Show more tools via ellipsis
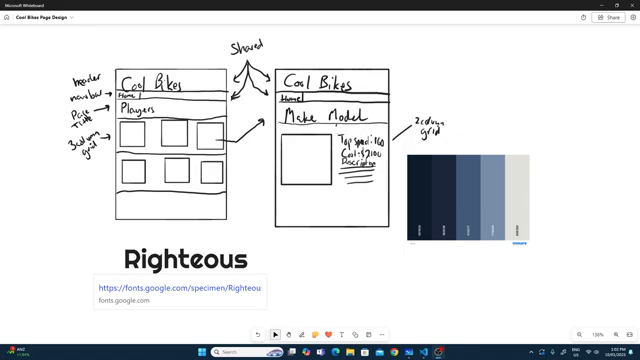This screenshot has width=640, height=360. coord(382,335)
